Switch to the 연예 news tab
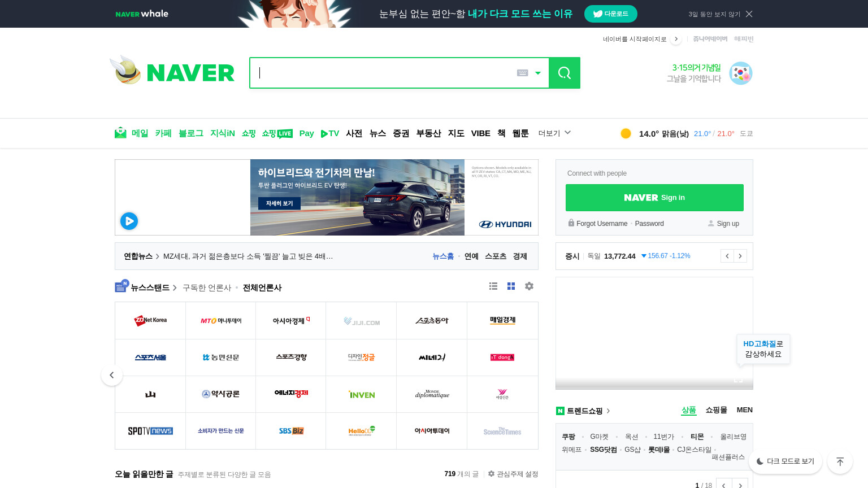The width and height of the screenshot is (868, 488). pyautogui.click(x=472, y=256)
